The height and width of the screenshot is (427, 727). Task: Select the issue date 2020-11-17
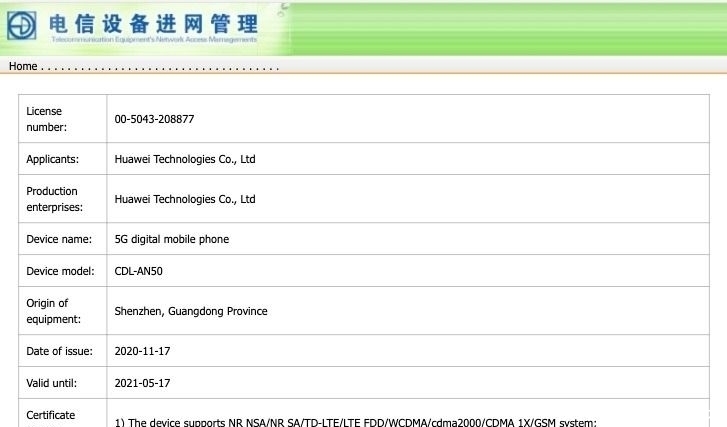tap(142, 351)
